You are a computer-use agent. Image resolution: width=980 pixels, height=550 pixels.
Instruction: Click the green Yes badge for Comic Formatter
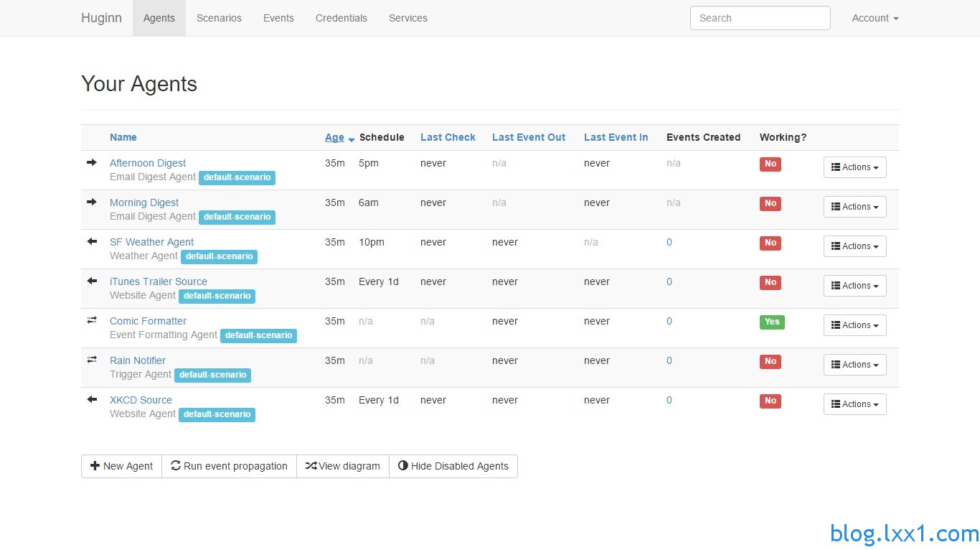(772, 322)
